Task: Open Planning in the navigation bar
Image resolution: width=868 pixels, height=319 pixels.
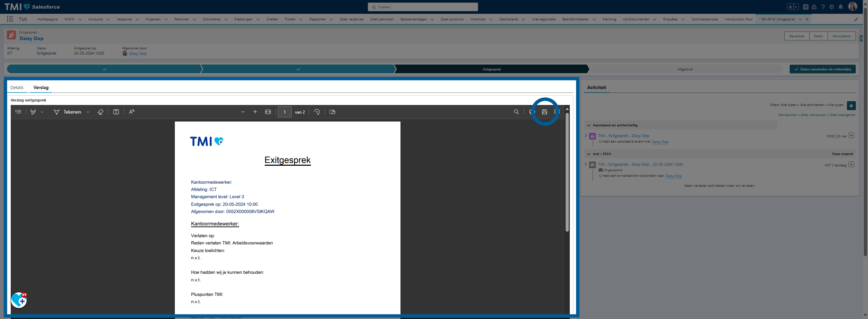Action: pos(609,19)
